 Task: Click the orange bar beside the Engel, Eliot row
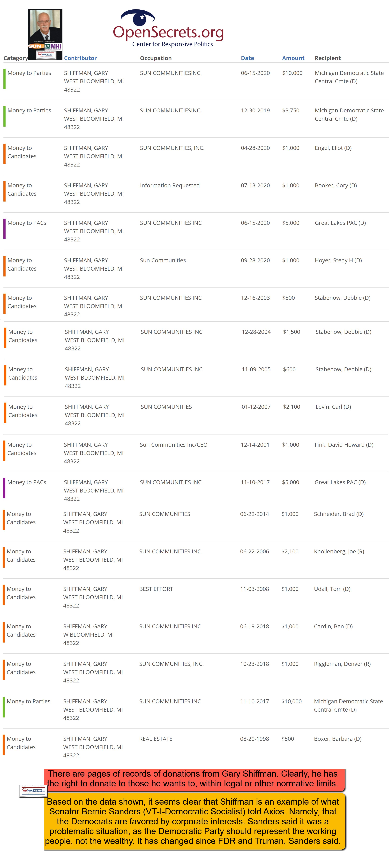4,154
